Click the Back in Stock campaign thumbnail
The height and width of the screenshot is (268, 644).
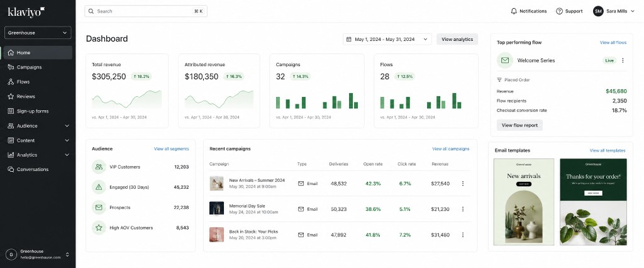[216, 234]
